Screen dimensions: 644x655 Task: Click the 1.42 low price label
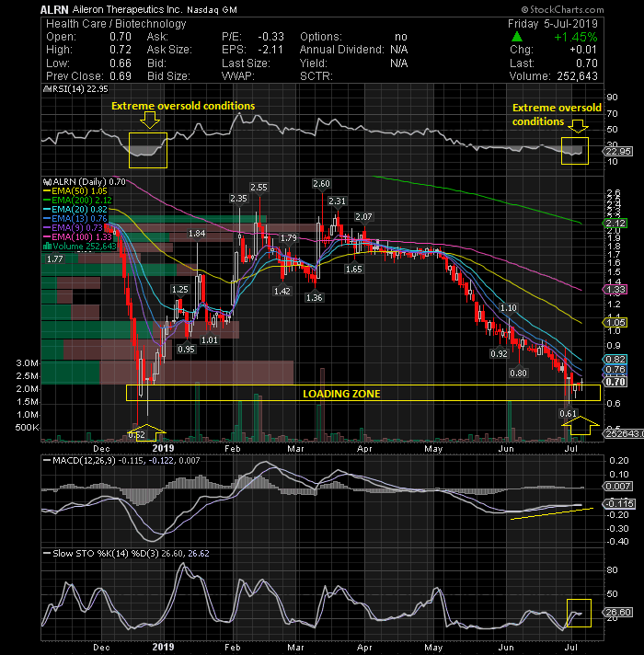click(x=282, y=291)
